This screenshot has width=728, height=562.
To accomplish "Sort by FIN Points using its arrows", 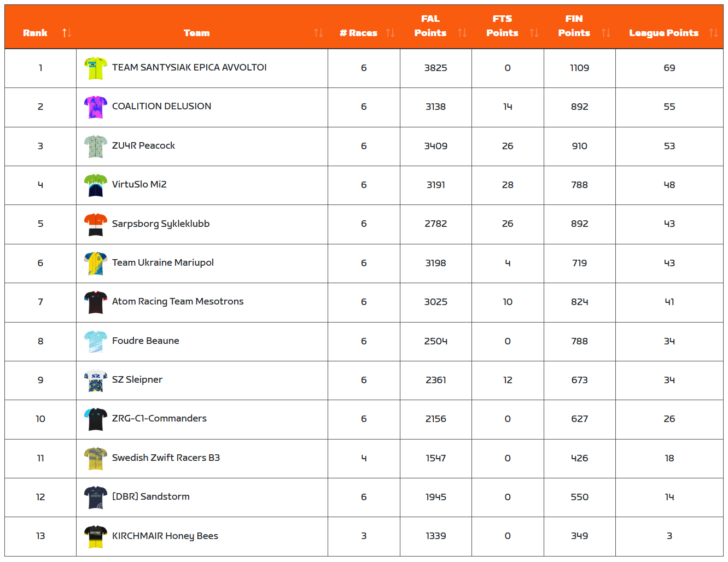I will [605, 33].
